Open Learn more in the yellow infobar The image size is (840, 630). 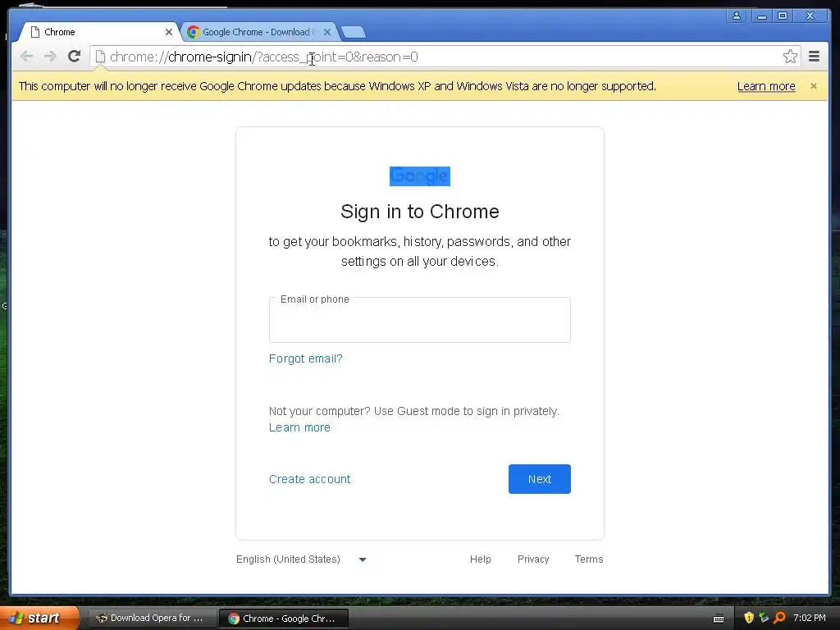click(766, 86)
